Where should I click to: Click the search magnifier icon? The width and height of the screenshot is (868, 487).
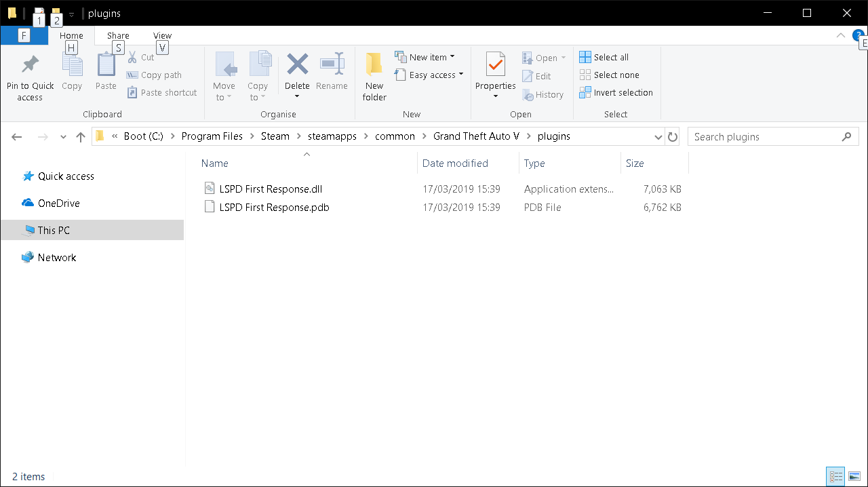[x=846, y=136]
